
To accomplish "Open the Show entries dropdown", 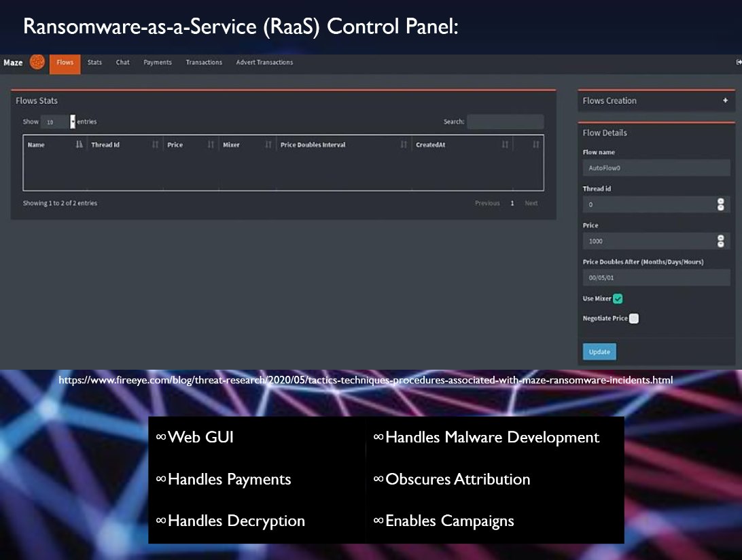I will (58, 122).
